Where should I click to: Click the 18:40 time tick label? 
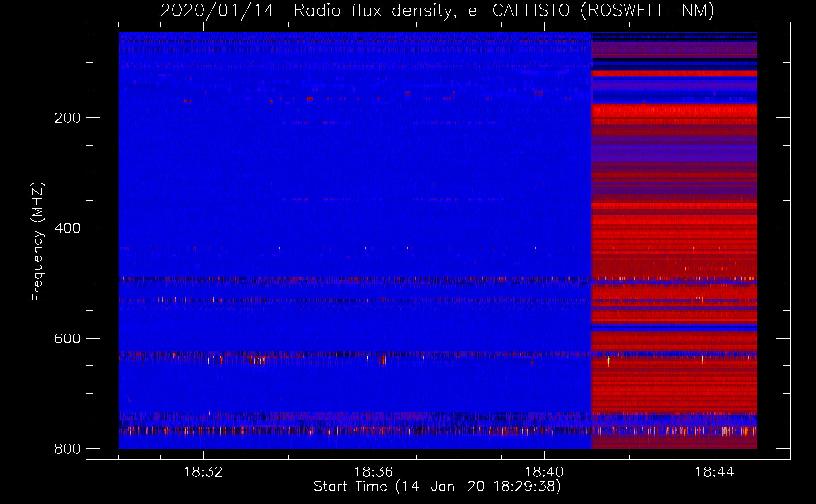pos(544,472)
